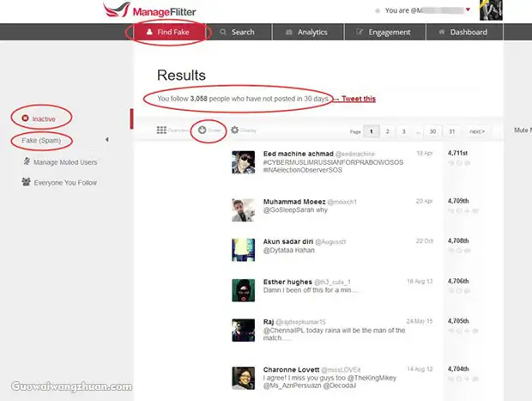Viewport: 532px width, 401px height.
Task: Select Charonne Lovett's avatar
Action: click(244, 378)
